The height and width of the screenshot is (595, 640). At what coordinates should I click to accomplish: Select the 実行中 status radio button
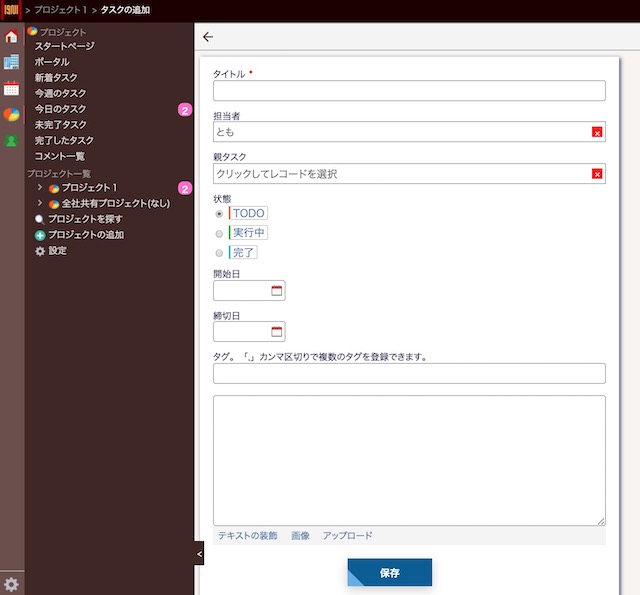[219, 233]
